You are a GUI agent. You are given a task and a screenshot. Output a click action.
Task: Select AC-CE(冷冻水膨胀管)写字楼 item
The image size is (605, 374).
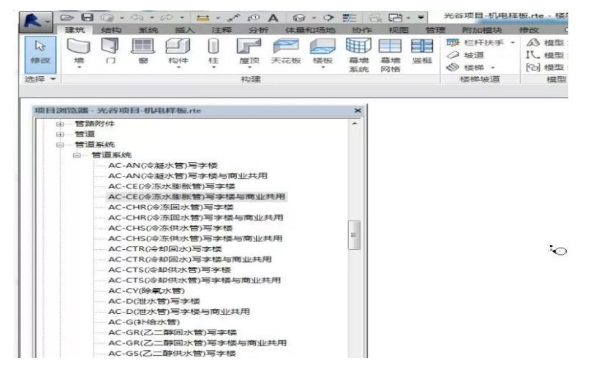172,186
